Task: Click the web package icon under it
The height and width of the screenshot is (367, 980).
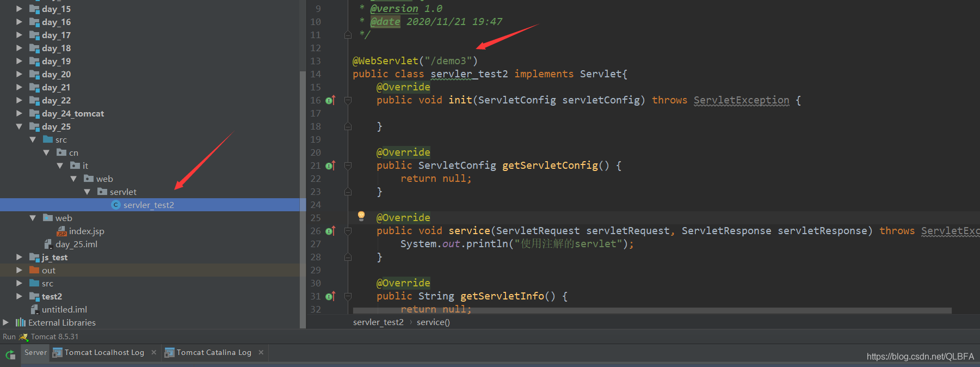Action: [x=89, y=179]
